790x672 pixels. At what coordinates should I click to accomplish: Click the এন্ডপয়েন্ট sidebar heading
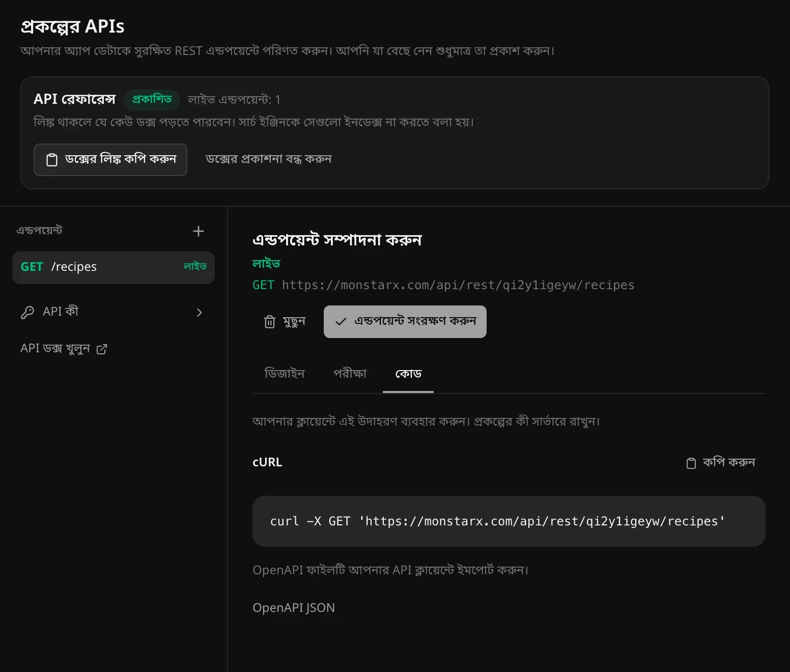click(x=39, y=231)
